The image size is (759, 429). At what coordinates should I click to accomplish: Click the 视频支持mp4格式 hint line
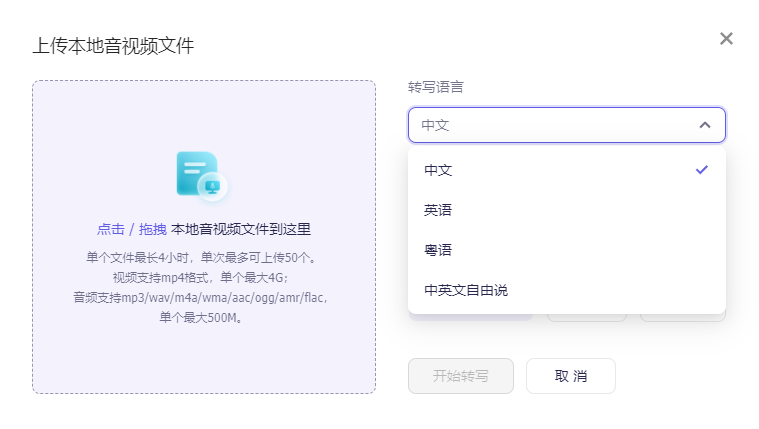[203, 277]
